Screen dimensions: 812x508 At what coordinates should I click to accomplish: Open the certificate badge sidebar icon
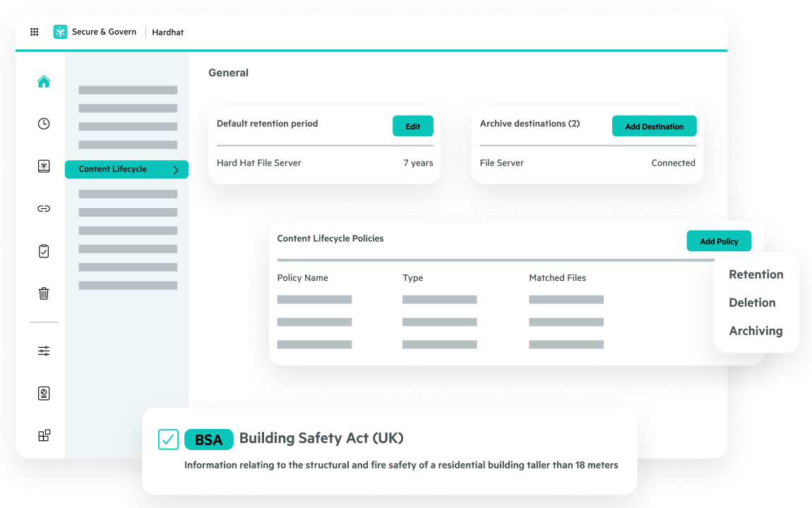44,393
